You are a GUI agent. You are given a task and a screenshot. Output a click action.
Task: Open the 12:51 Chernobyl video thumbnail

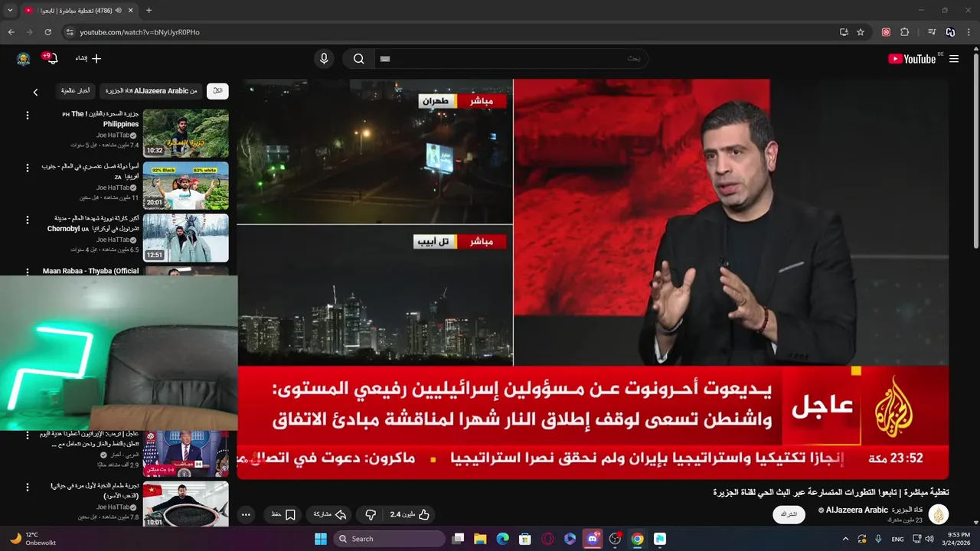coord(185,237)
